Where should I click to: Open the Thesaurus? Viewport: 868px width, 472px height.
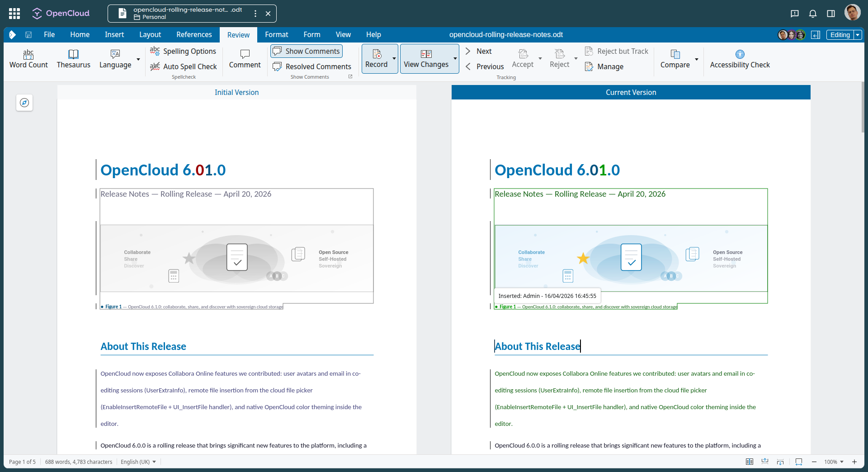pyautogui.click(x=73, y=59)
